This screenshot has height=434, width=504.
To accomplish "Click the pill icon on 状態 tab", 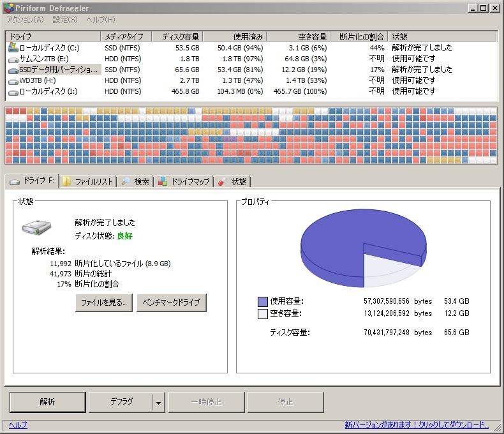I will pos(222,182).
